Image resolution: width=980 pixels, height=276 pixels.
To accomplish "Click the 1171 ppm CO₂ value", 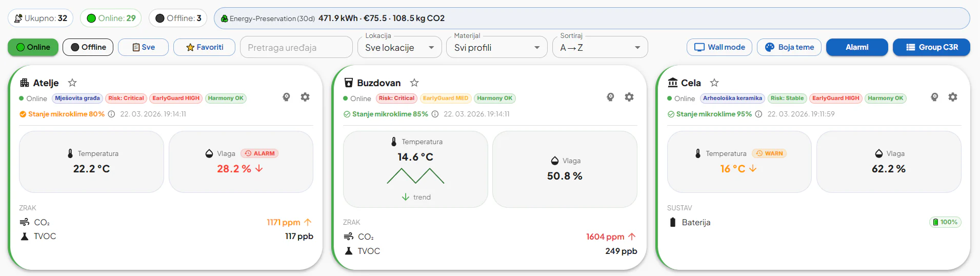I will coord(284,222).
